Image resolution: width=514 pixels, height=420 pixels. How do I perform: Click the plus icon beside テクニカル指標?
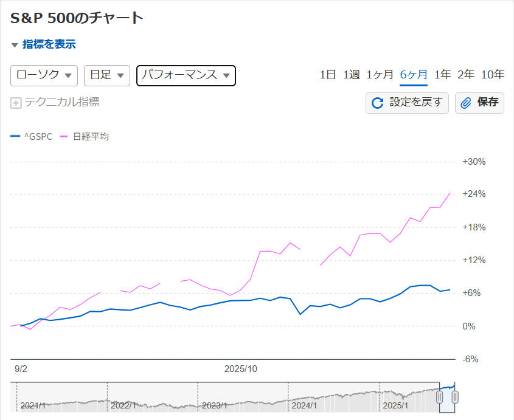click(x=16, y=103)
